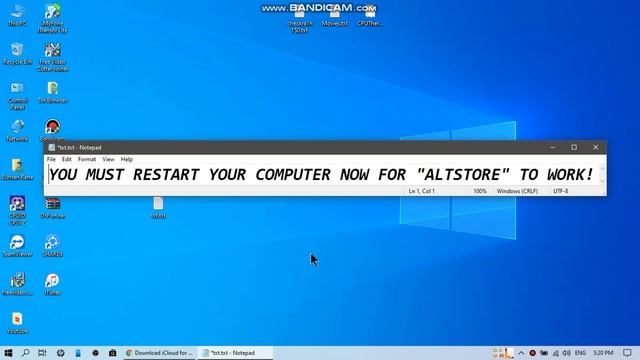Expand the hidden tray icons chevron
The height and width of the screenshot is (360, 640).
(x=521, y=353)
